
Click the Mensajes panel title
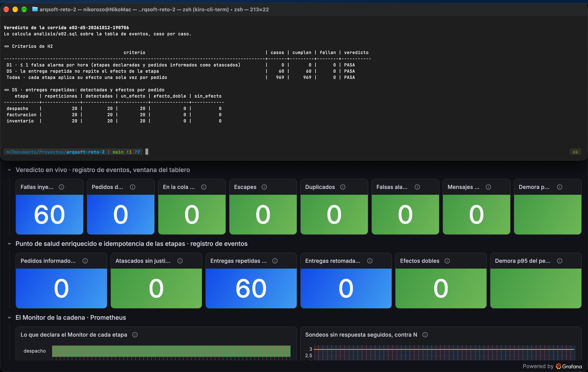[x=464, y=187]
